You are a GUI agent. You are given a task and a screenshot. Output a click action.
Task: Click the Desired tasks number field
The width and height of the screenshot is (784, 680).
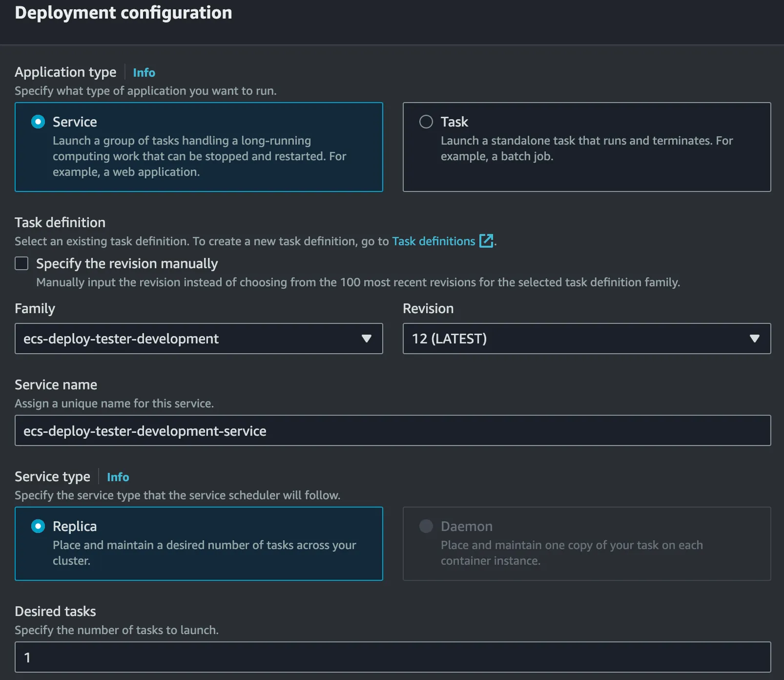coord(392,658)
